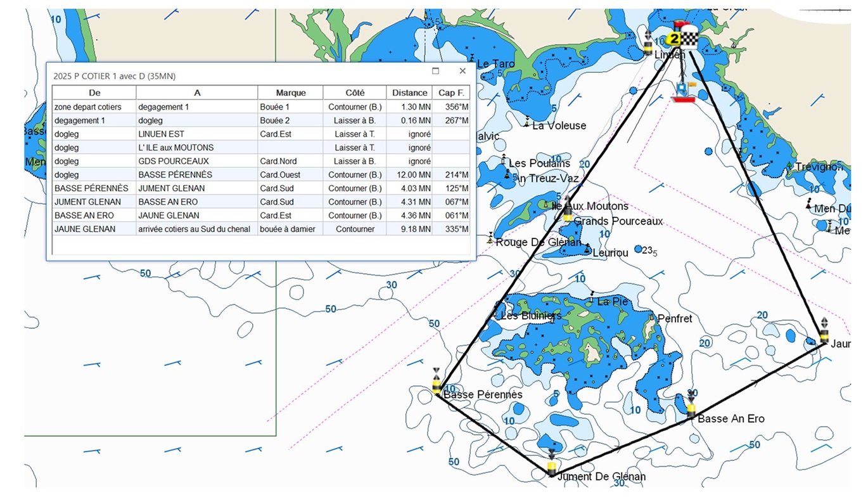Viewport: 868px width, 497px height.
Task: Click the Marque column header
Action: 291,93
